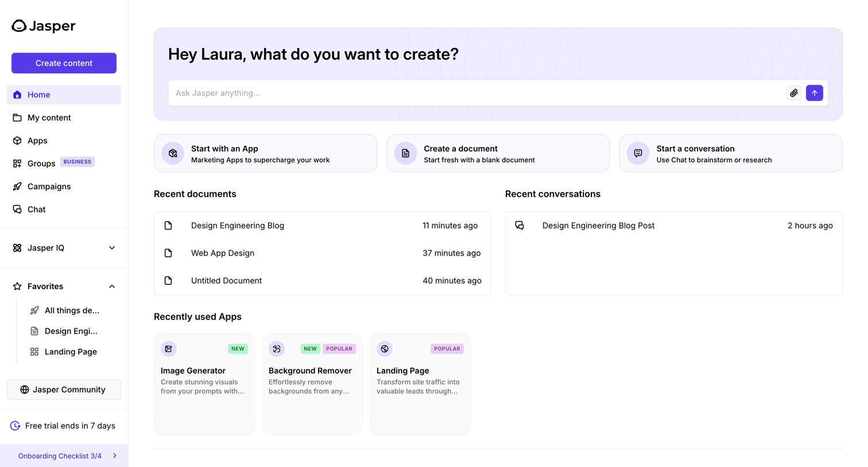Click the file icon beside Web App Design

coord(168,253)
